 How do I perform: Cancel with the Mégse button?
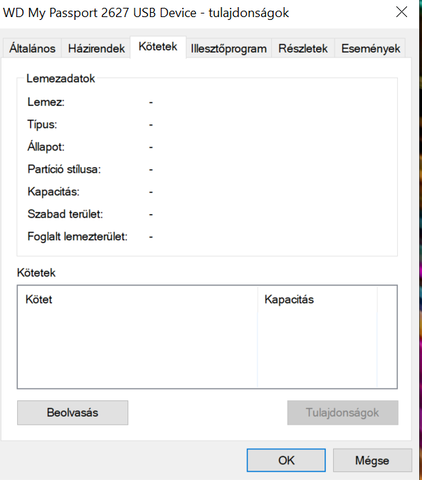coord(372,460)
